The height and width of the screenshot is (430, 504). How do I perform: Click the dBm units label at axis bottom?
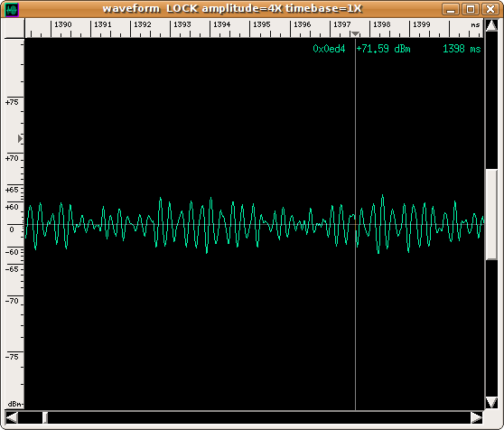click(x=15, y=404)
